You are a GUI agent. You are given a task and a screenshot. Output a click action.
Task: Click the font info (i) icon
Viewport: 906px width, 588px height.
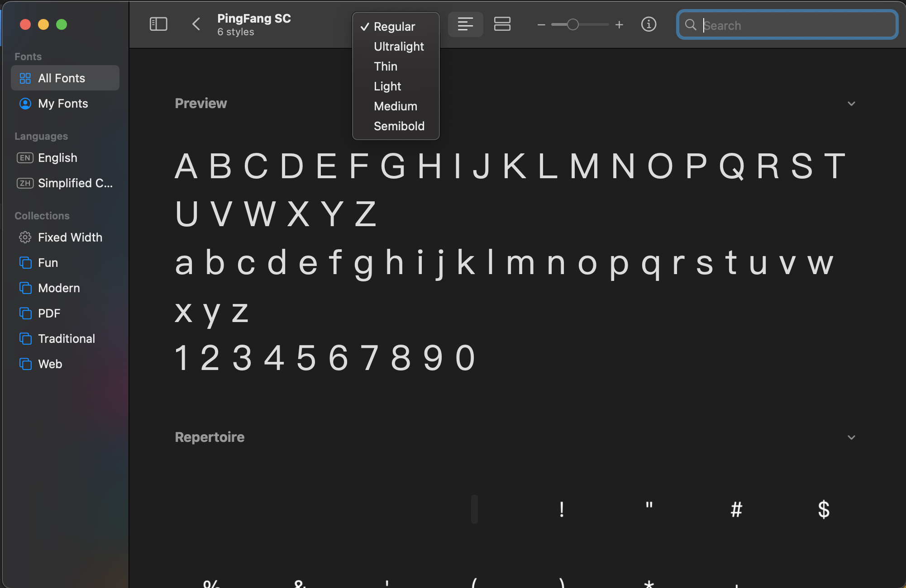(x=649, y=24)
